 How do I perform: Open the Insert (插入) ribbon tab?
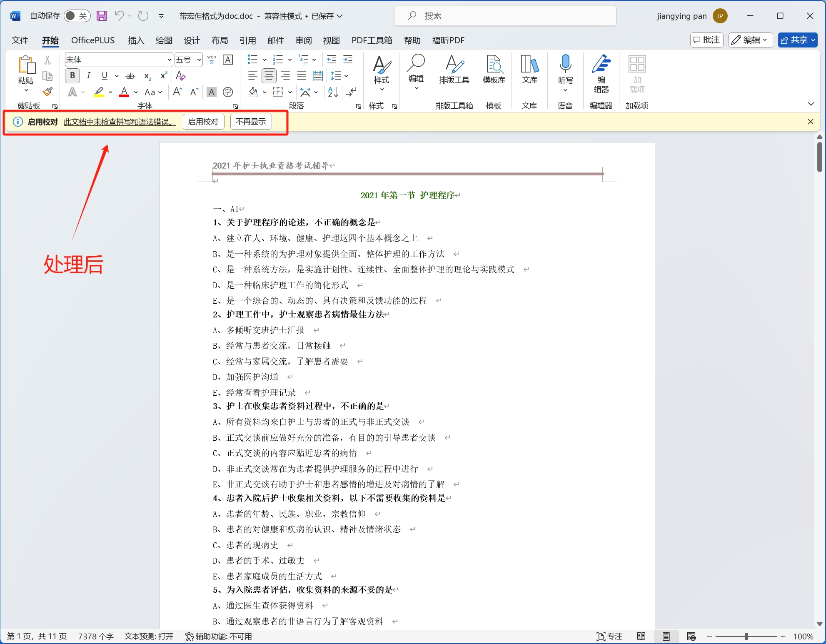[x=136, y=40]
